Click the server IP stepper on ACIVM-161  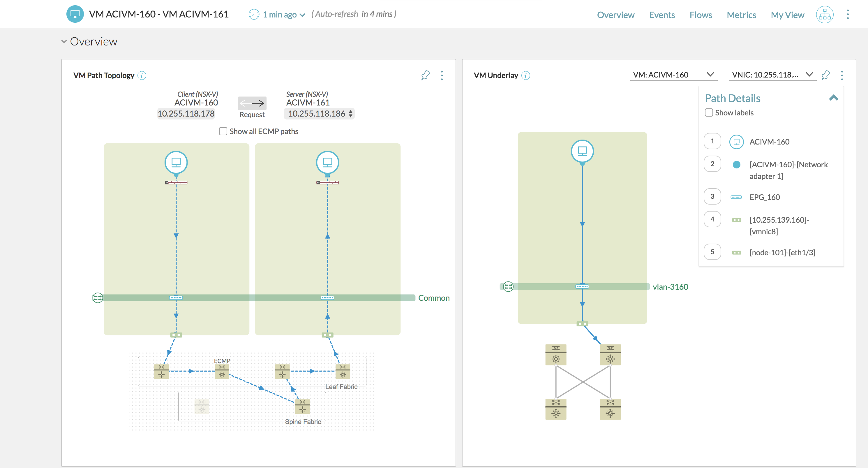tap(350, 113)
